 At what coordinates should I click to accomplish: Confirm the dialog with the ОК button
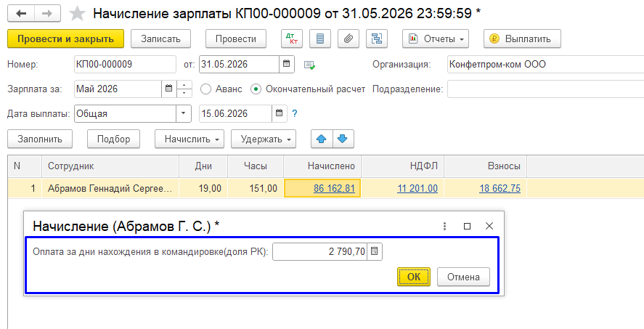(x=414, y=277)
